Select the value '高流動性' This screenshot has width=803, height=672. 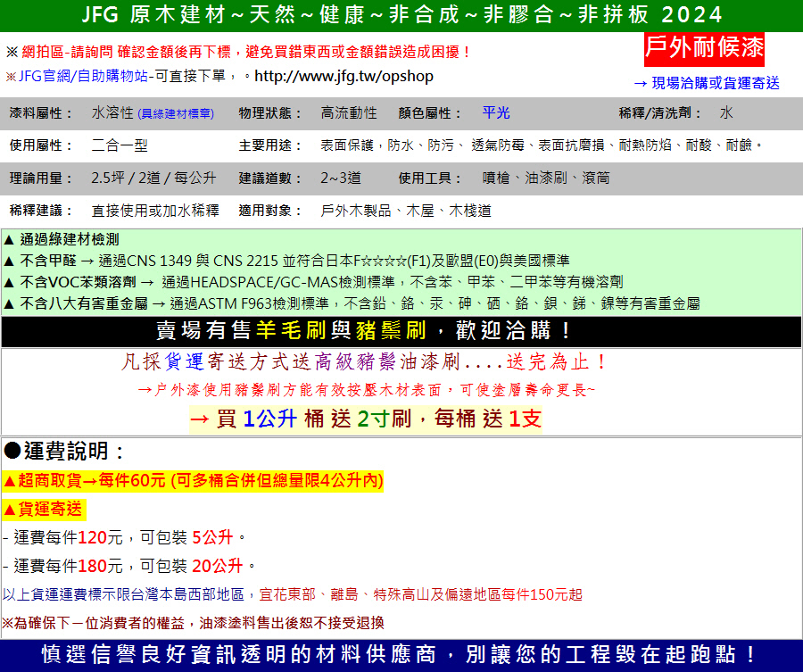tap(349, 113)
